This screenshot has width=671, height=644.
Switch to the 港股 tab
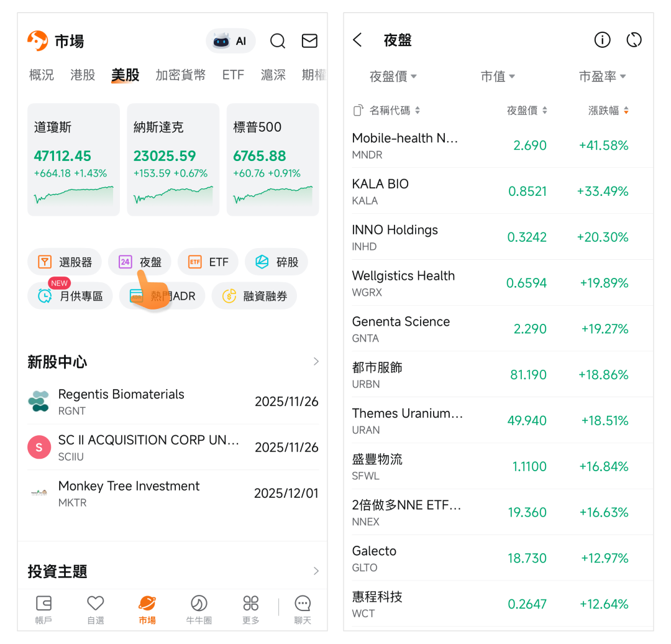coord(83,75)
